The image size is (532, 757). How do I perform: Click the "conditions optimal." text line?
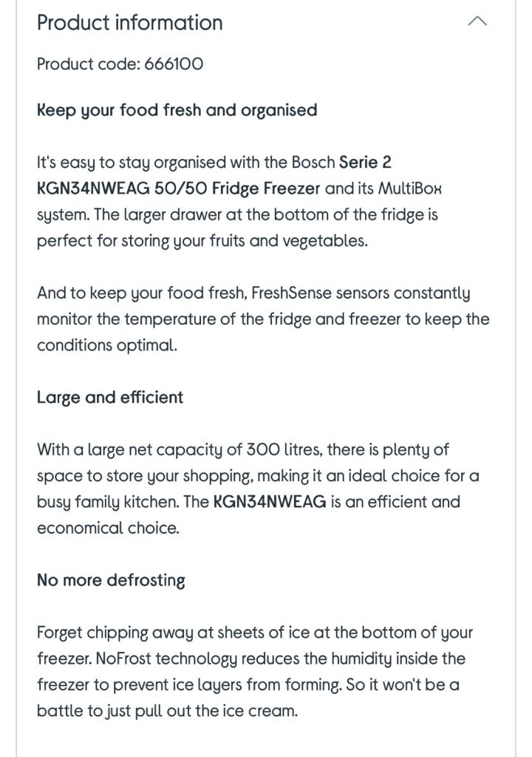[107, 345]
